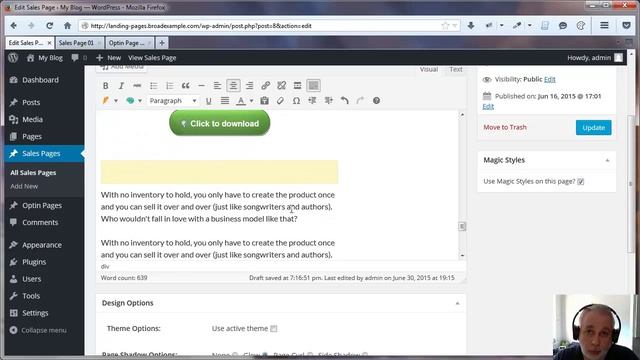This screenshot has height=360, width=640.
Task: Toggle Bold formatting in editor toolbar
Action: point(105,86)
